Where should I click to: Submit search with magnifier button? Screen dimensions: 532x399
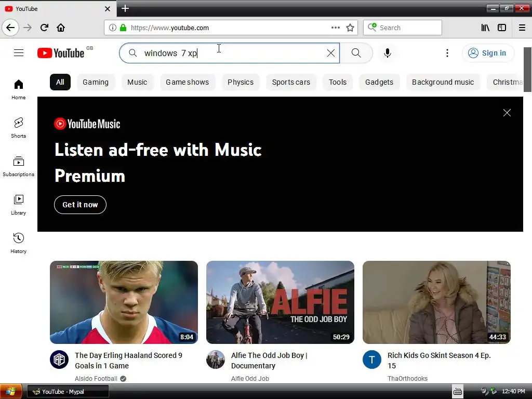356,53
